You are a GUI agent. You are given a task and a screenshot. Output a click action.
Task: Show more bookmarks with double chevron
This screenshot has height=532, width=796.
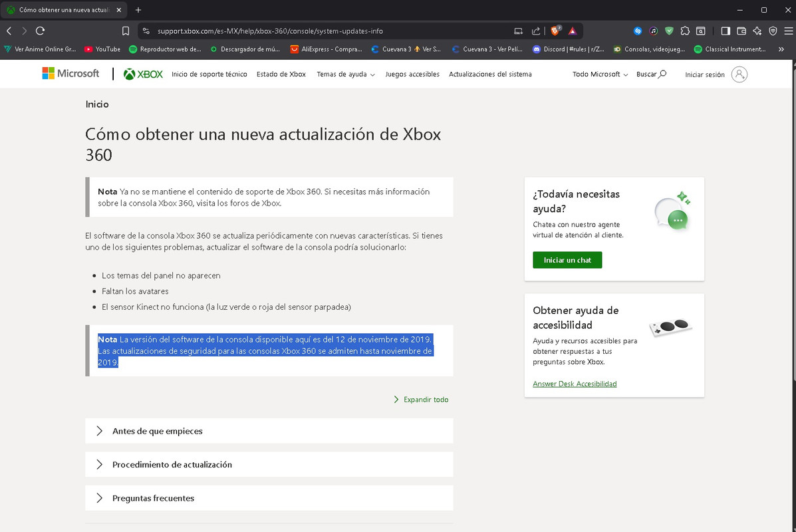tap(781, 49)
